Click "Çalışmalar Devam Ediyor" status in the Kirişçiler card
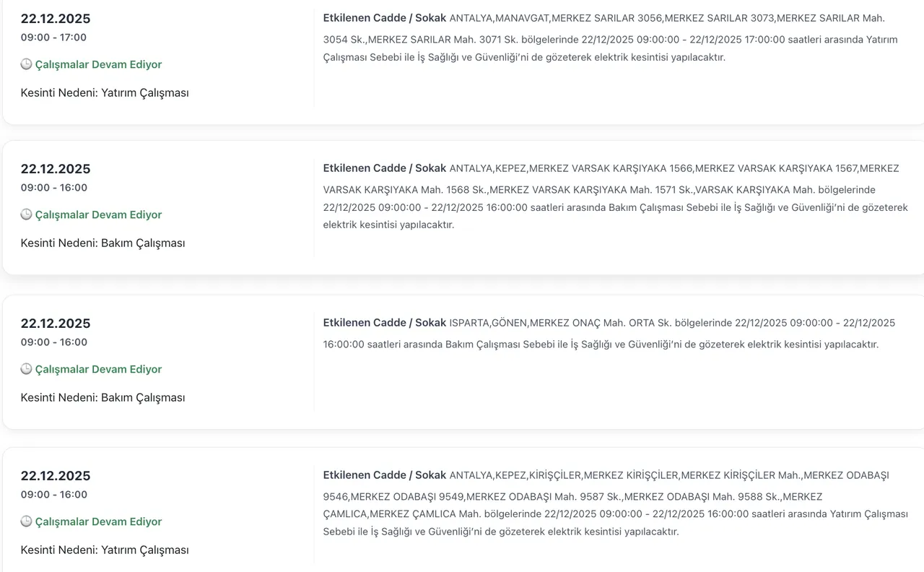This screenshot has height=572, width=924. point(98,521)
